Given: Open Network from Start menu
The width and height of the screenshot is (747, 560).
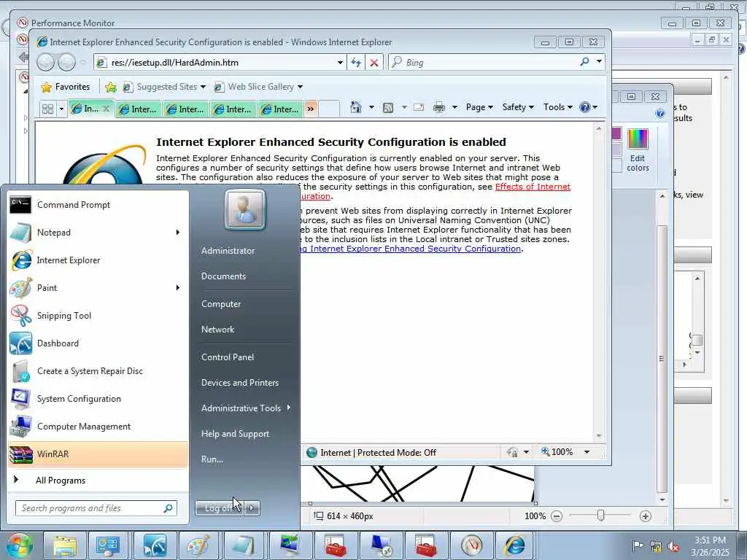Looking at the screenshot, I should [x=217, y=329].
